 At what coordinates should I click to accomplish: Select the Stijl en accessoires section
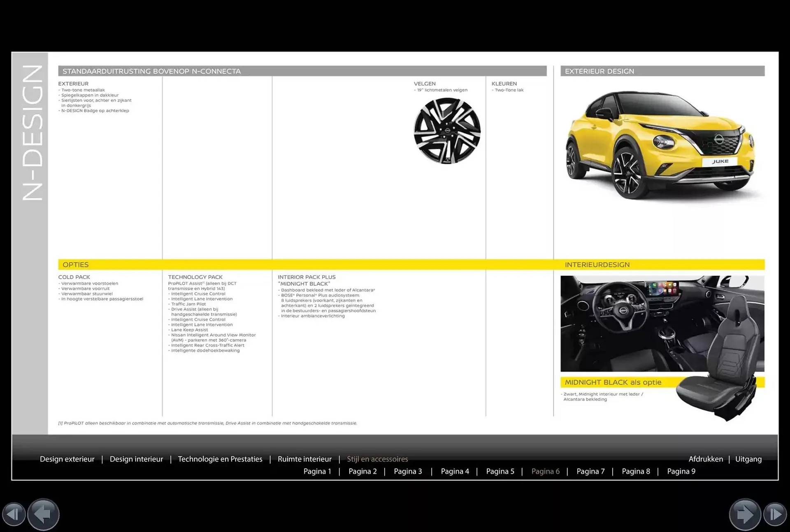(377, 459)
